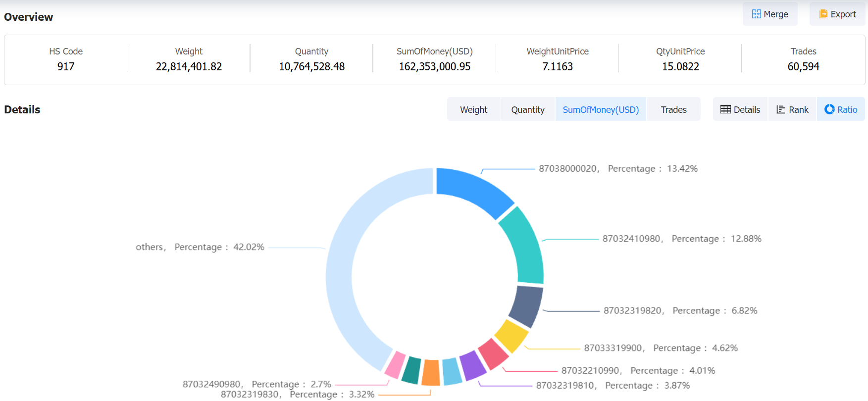868x401 pixels.
Task: Click the Overview heading
Action: 29,17
